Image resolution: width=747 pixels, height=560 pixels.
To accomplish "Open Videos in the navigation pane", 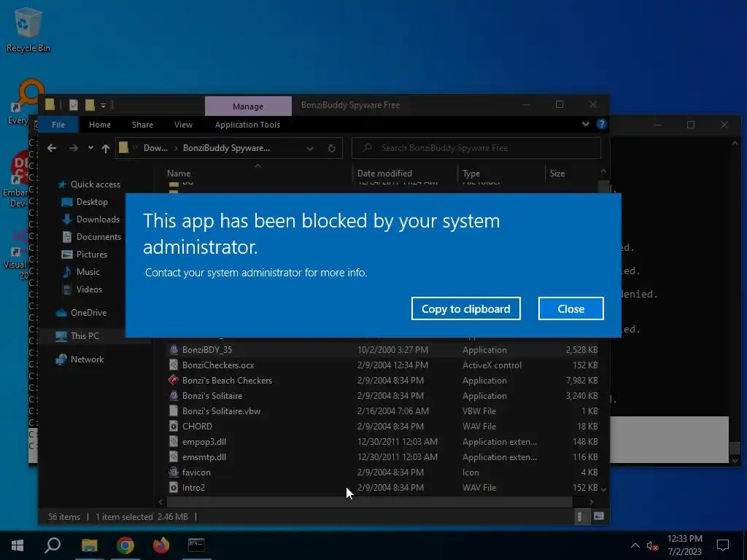I will click(89, 289).
